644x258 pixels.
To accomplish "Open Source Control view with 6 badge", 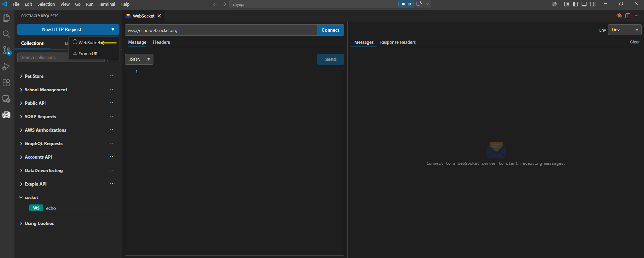I will [x=6, y=51].
